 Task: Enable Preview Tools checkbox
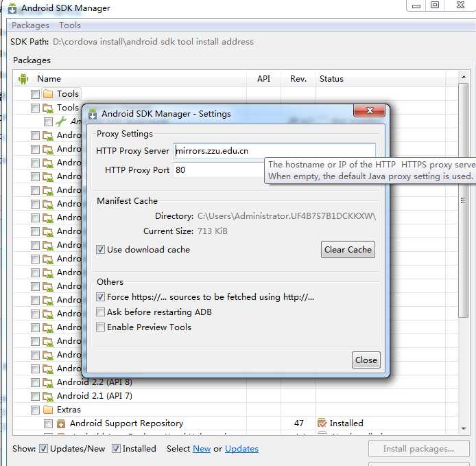101,327
